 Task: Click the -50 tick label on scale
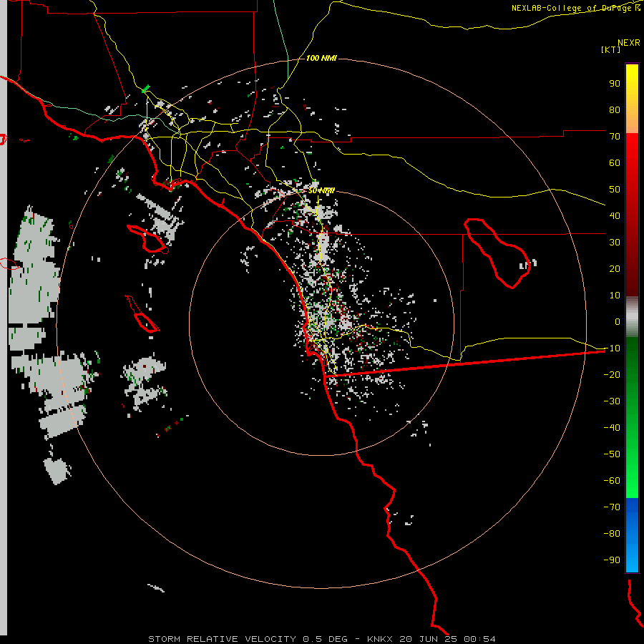[x=612, y=454]
